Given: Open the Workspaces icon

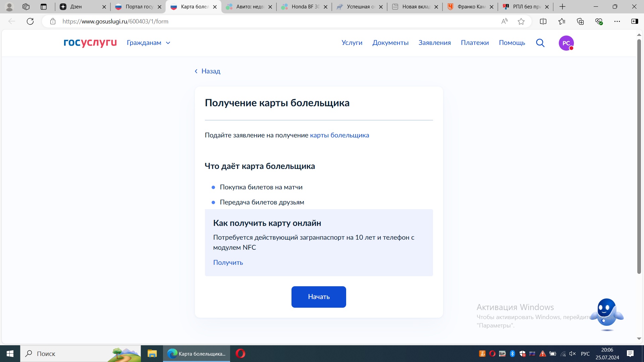Looking at the screenshot, I should (26, 7).
